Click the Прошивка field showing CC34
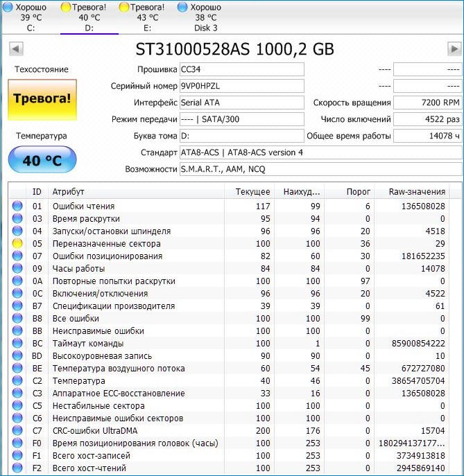Screen dimensions: 464x476 [x=241, y=69]
